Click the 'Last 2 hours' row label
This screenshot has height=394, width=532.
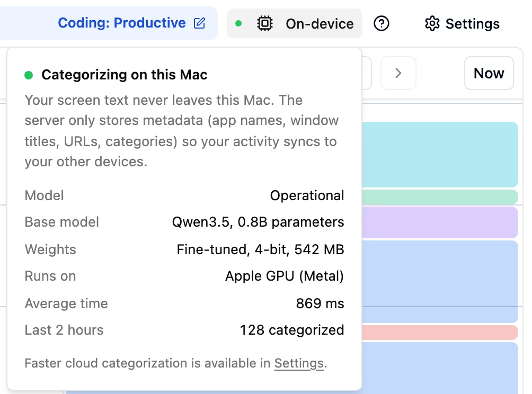click(x=64, y=330)
